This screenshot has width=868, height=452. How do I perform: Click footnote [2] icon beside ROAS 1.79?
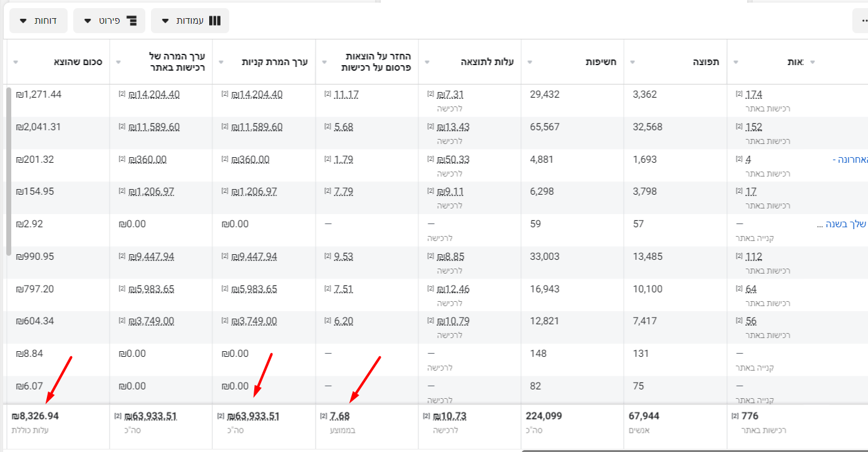(x=328, y=159)
